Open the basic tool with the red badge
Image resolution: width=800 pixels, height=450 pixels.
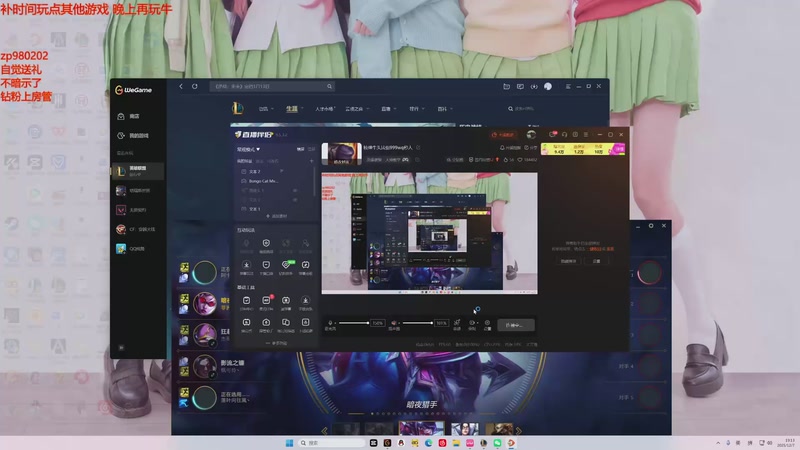coord(266,302)
